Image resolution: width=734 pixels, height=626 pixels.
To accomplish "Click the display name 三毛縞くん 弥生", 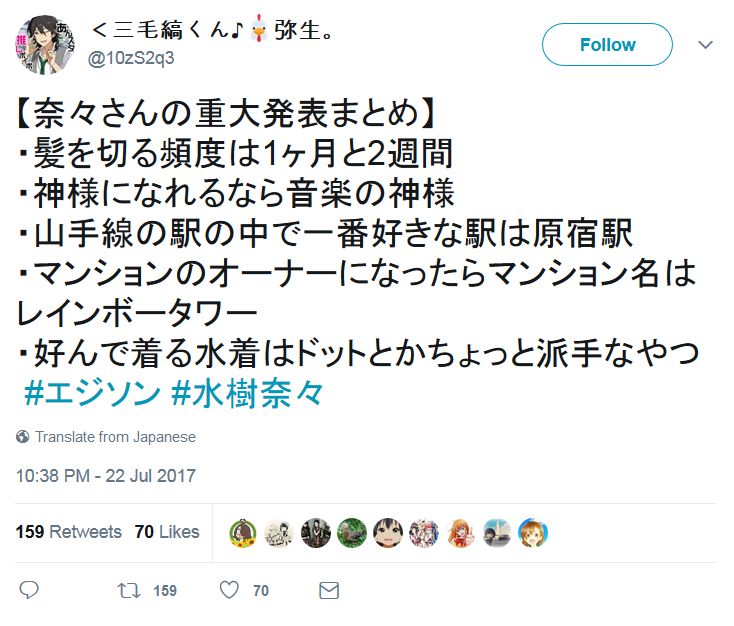I will 213,29.
